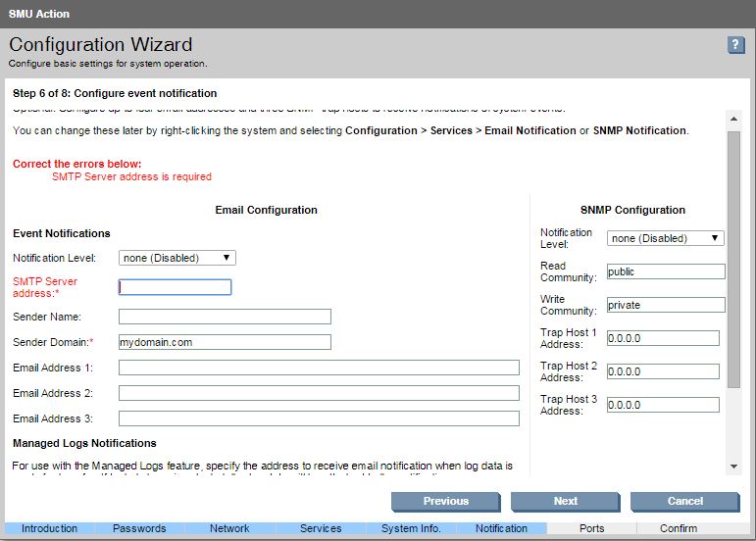756x541 pixels.
Task: Open the help question mark icon
Action: (x=735, y=46)
